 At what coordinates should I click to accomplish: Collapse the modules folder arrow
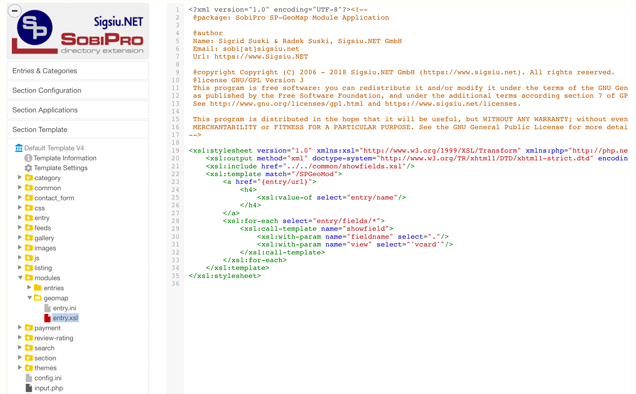20,278
